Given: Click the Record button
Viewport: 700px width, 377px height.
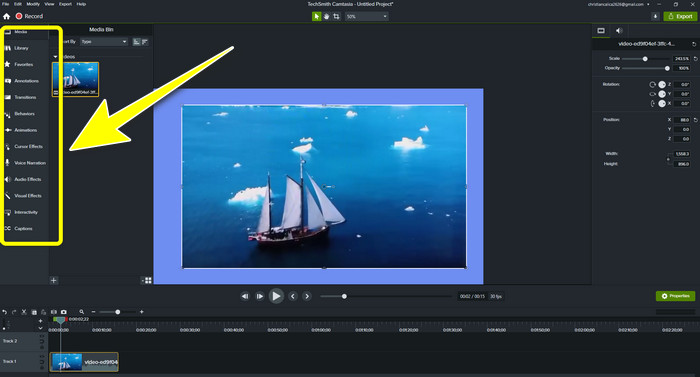Looking at the screenshot, I should (x=29, y=16).
